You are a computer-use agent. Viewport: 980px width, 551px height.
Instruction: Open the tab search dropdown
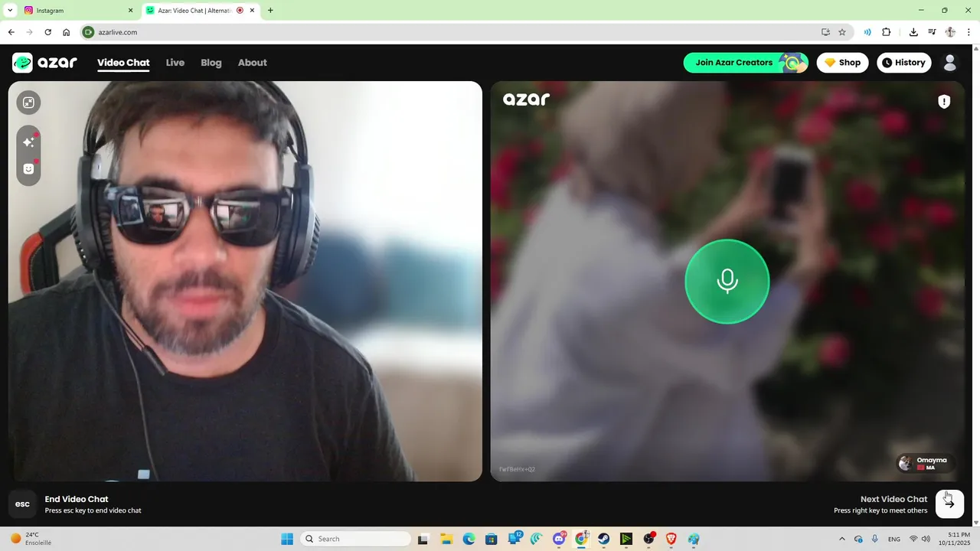10,11
